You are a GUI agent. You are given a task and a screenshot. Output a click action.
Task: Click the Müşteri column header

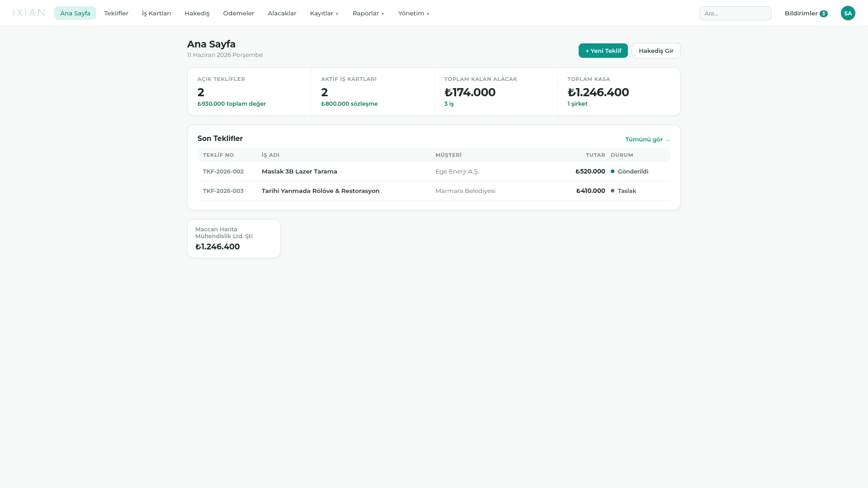click(x=448, y=155)
